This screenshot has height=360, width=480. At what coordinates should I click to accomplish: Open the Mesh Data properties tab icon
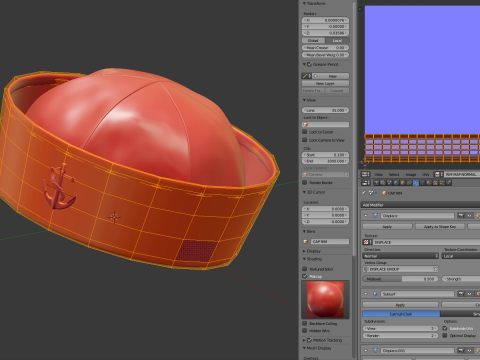[422, 183]
